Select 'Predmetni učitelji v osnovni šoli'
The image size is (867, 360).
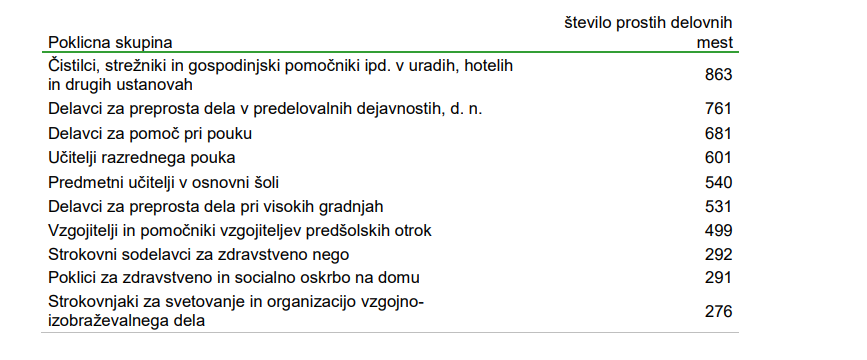click(164, 182)
